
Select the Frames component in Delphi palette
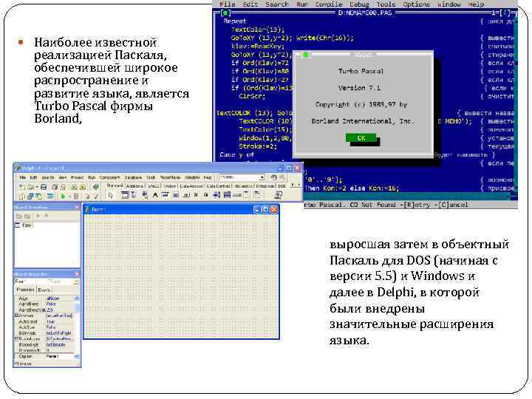click(x=125, y=195)
